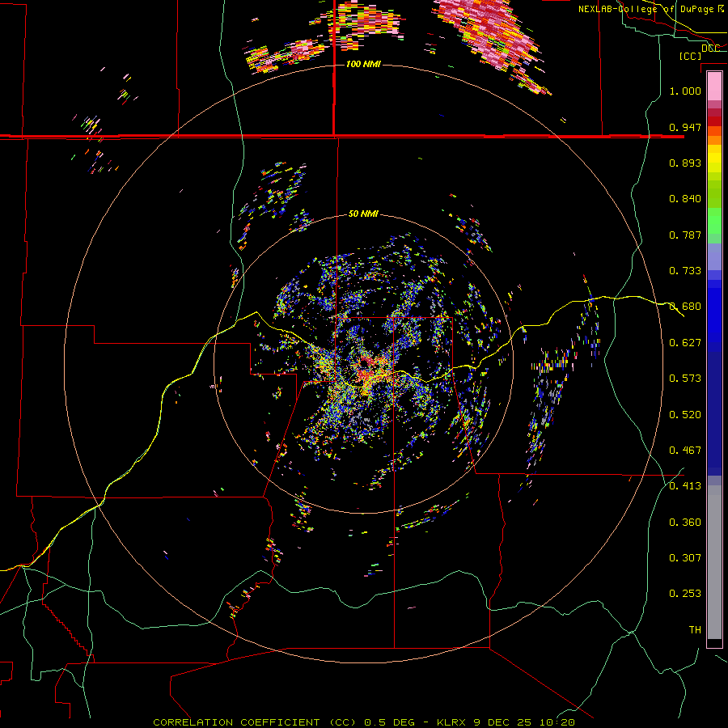Click the 0.253 legend value

click(x=685, y=594)
